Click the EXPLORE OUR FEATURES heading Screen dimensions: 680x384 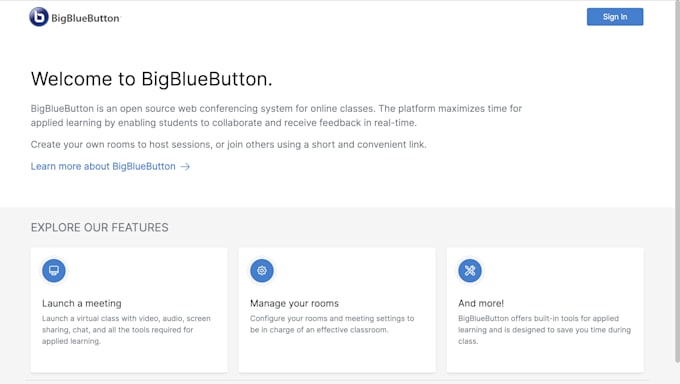click(x=99, y=227)
